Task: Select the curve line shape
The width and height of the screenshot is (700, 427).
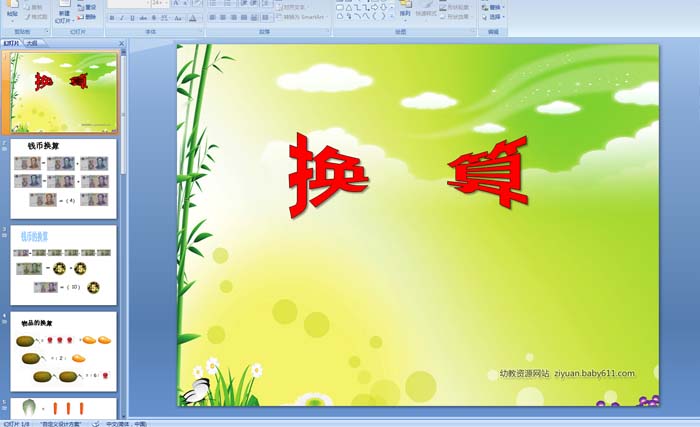Action: (x=366, y=16)
